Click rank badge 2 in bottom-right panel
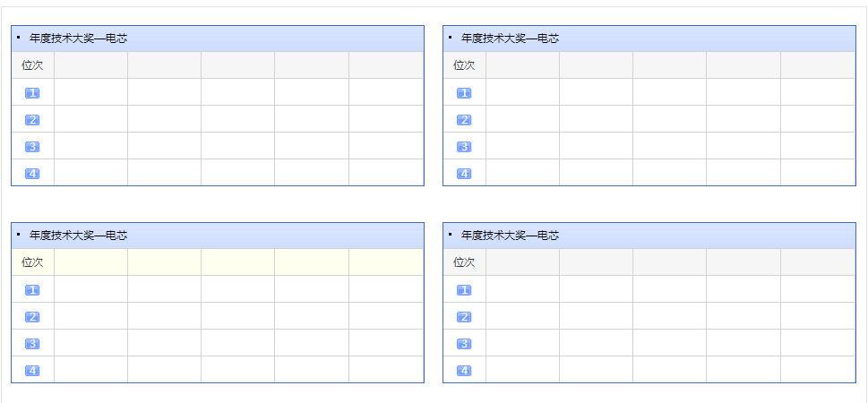 pyautogui.click(x=464, y=317)
